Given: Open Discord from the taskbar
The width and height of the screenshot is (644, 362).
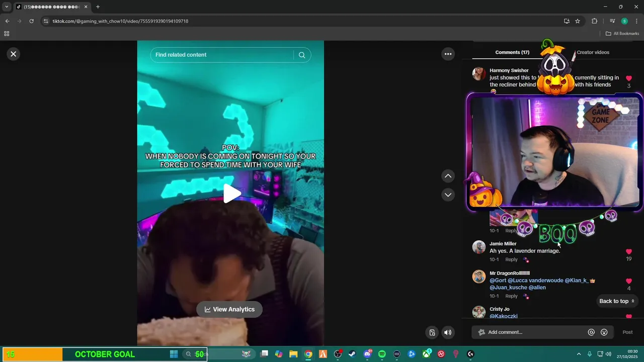Looking at the screenshot, I should [367, 354].
